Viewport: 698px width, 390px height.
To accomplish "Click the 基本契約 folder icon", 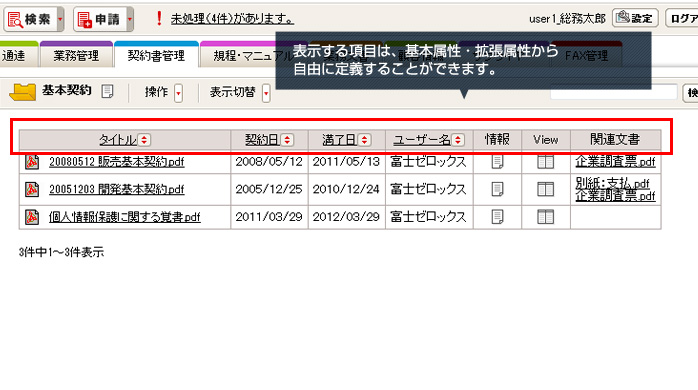I will tap(23, 92).
